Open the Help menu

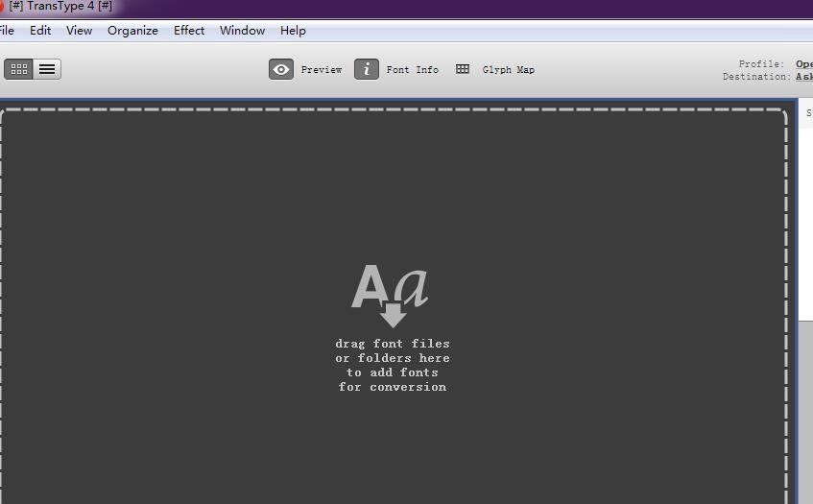point(293,31)
